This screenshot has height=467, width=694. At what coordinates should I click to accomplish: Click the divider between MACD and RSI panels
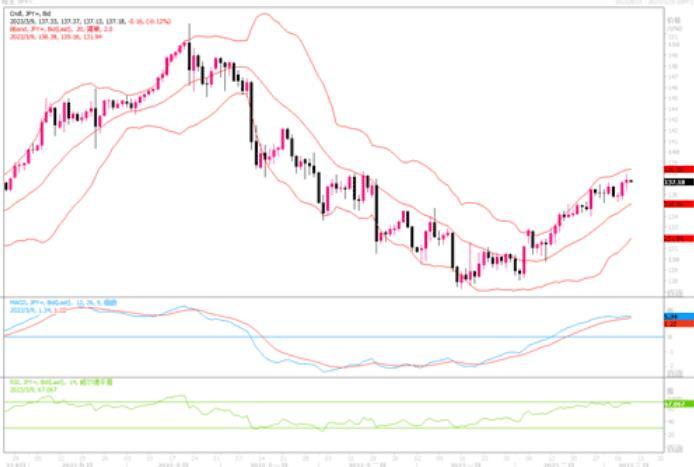click(330, 377)
